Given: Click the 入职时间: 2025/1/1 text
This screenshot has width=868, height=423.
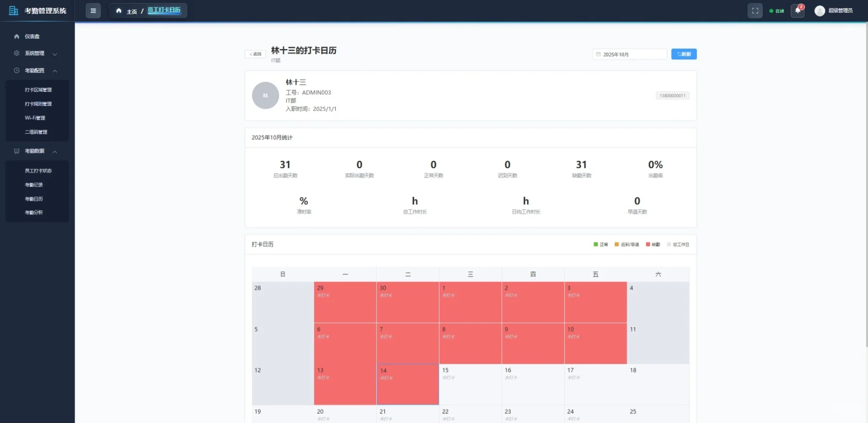Looking at the screenshot, I should [x=311, y=109].
